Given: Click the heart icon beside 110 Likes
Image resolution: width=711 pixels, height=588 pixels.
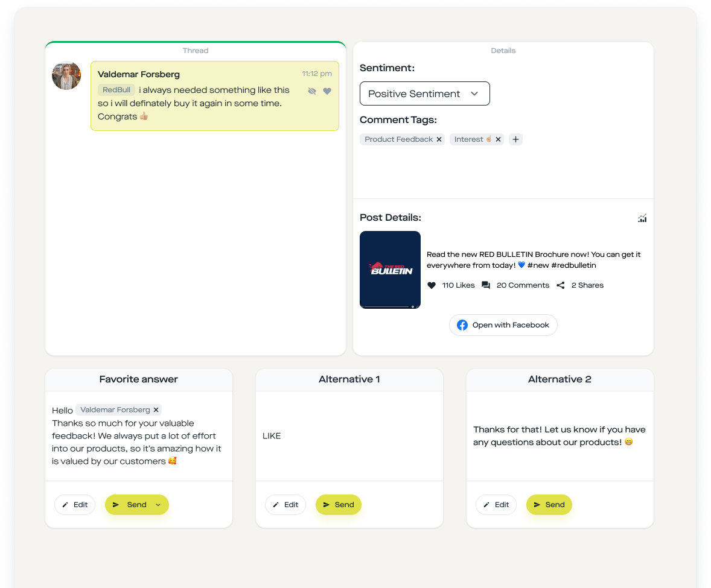Looking at the screenshot, I should (431, 285).
